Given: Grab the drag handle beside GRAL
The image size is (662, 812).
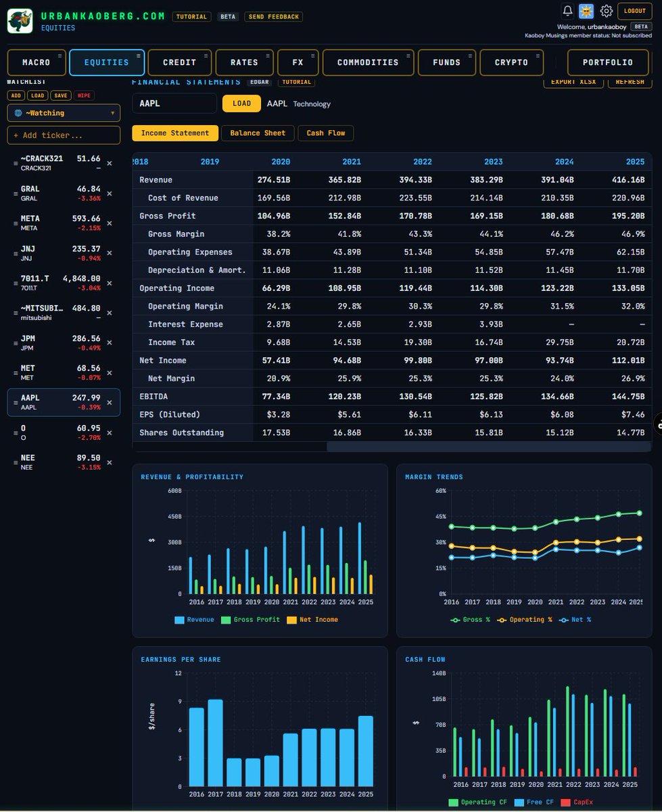Looking at the screenshot, I should tap(16, 193).
